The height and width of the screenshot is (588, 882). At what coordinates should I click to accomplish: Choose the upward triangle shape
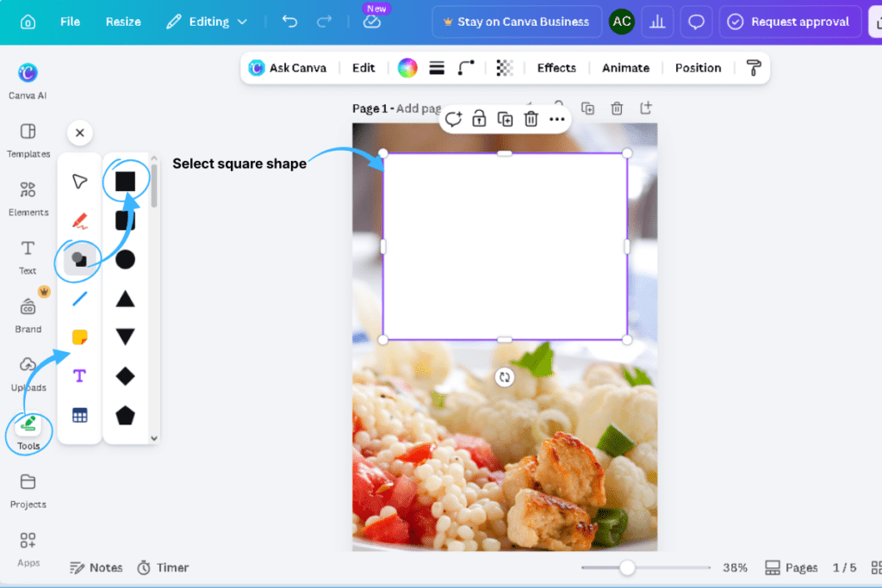point(125,298)
